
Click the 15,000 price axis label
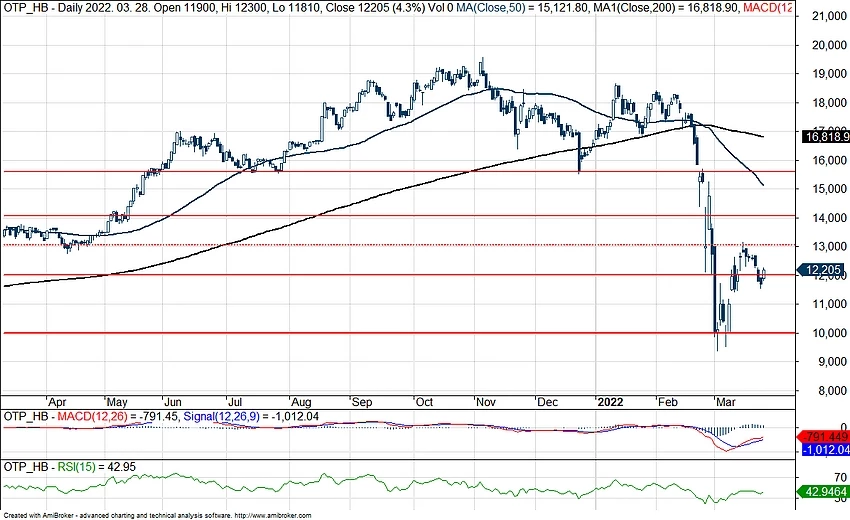[x=829, y=189]
